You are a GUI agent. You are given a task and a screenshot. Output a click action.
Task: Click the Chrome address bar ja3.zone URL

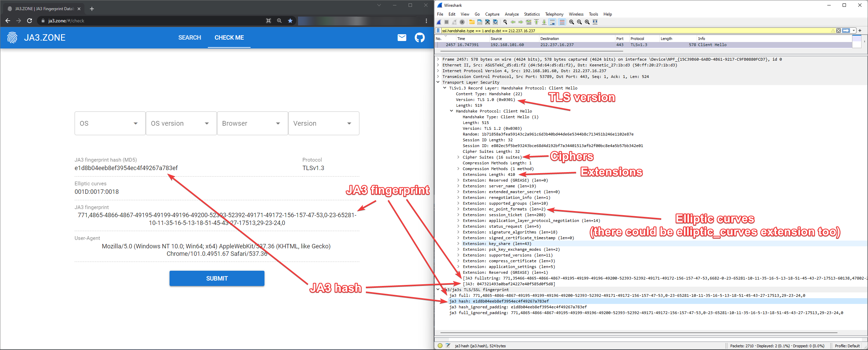coord(66,21)
